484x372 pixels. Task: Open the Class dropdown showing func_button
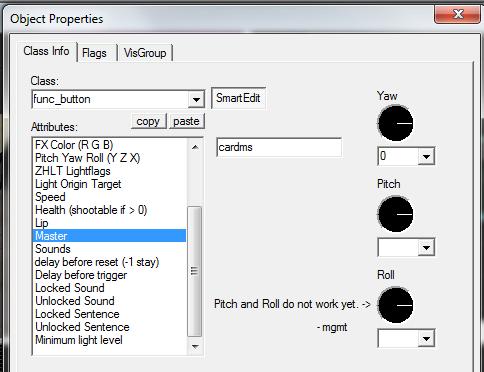(x=196, y=99)
